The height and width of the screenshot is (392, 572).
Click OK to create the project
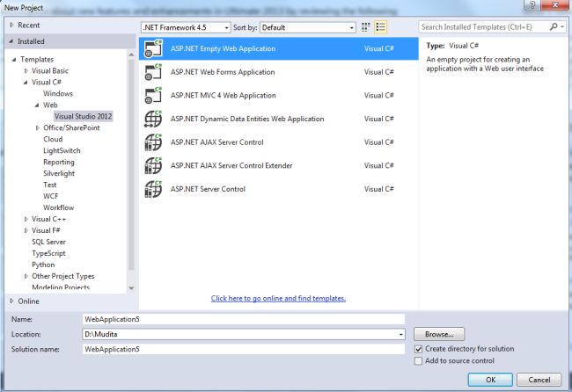[x=490, y=380]
